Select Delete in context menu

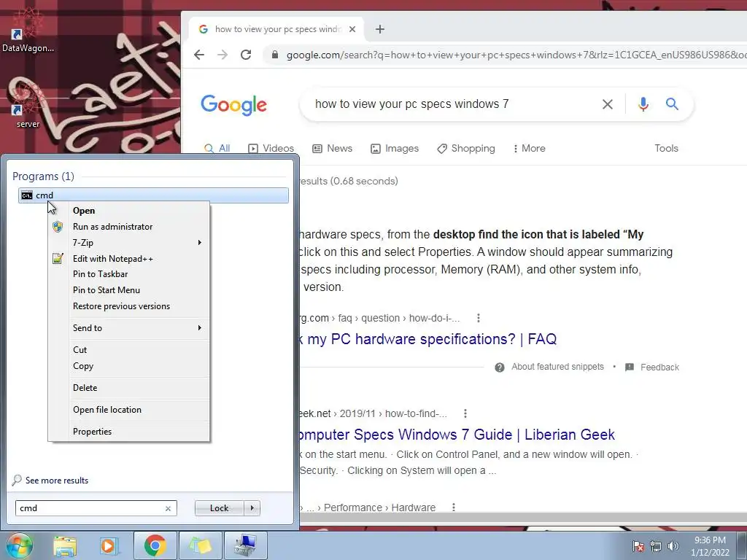[85, 388]
